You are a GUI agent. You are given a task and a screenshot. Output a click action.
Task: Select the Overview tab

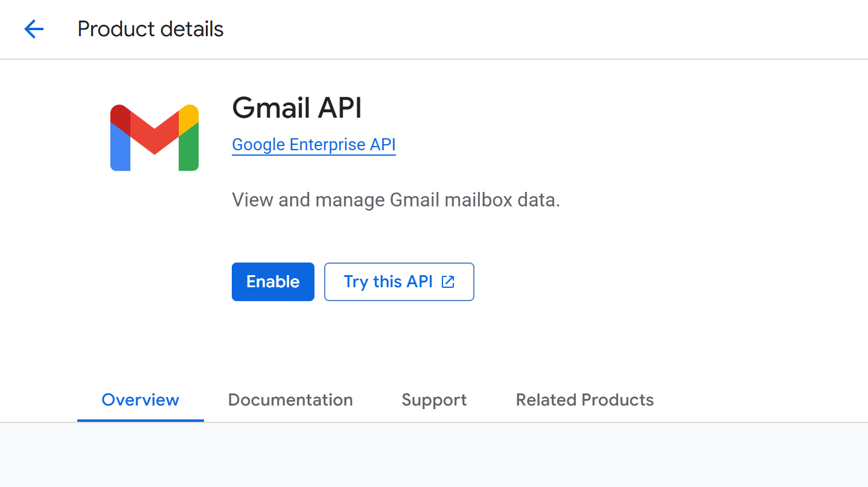[x=140, y=400]
